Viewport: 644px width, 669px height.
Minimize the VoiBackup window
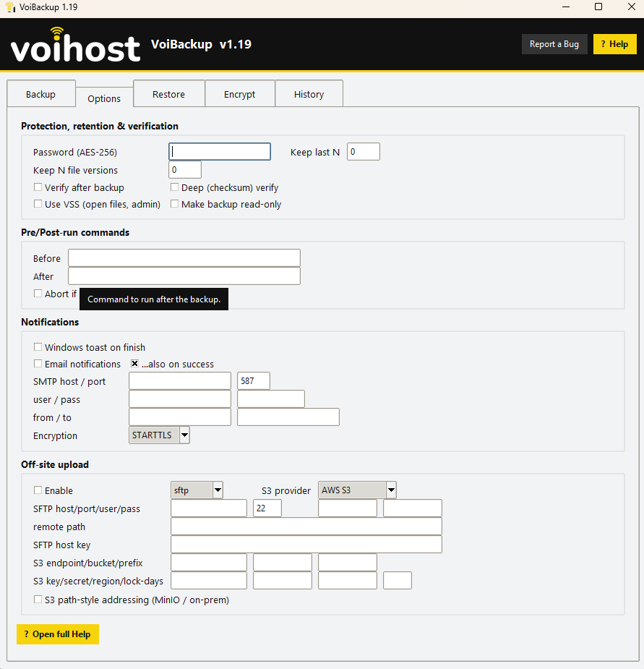click(566, 7)
